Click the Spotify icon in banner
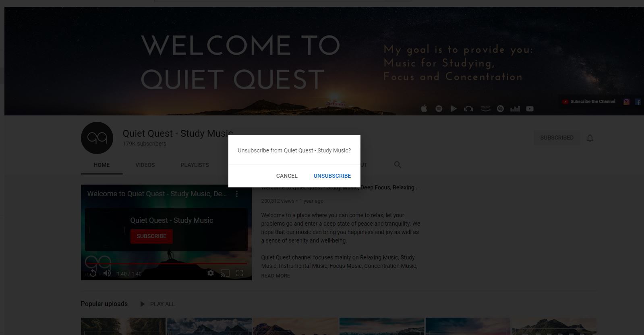Viewport: 644px width, 335px height. [x=439, y=109]
